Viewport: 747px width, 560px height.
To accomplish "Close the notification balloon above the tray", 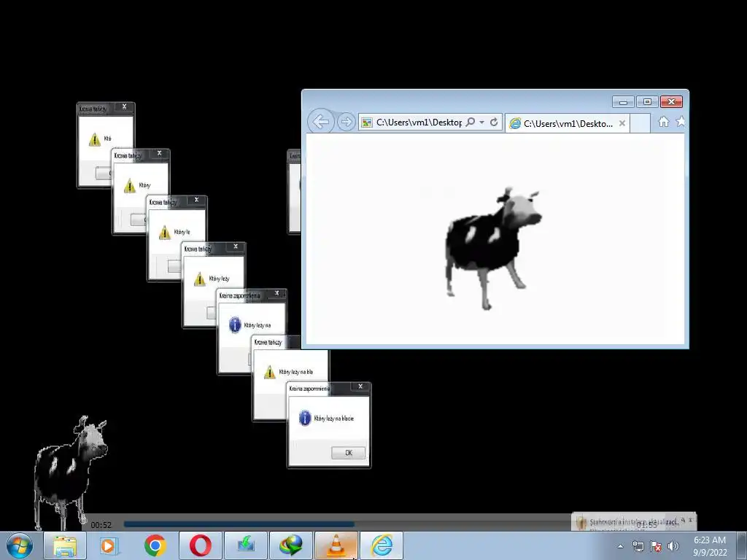I will 690,520.
